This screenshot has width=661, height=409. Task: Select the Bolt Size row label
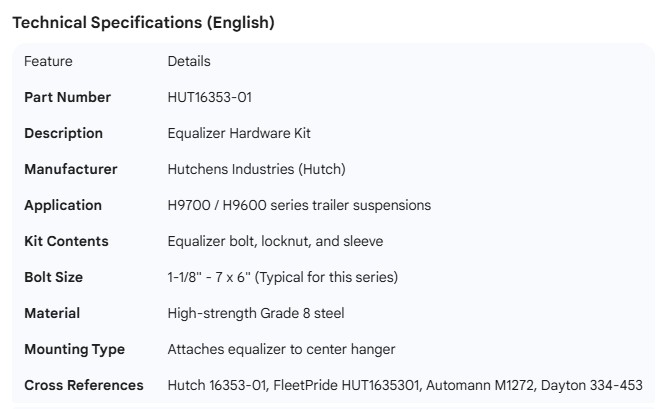tap(53, 277)
